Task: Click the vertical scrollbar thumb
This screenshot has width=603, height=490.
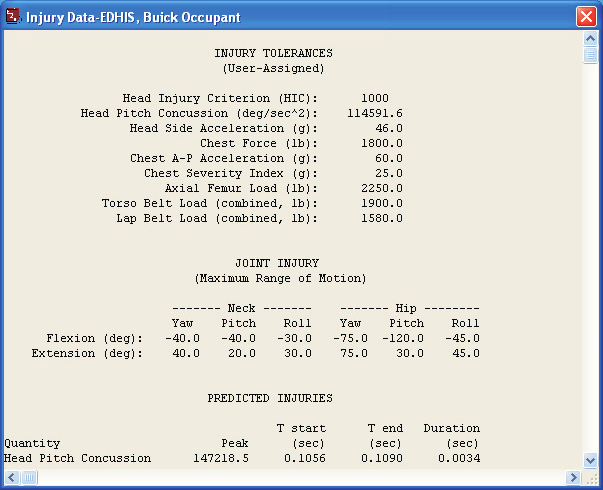Action: 590,55
